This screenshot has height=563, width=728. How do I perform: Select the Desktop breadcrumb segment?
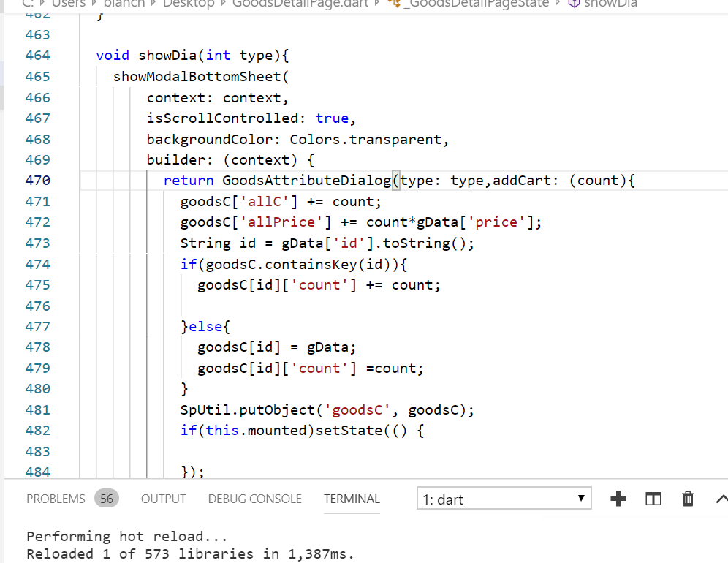pyautogui.click(x=189, y=4)
